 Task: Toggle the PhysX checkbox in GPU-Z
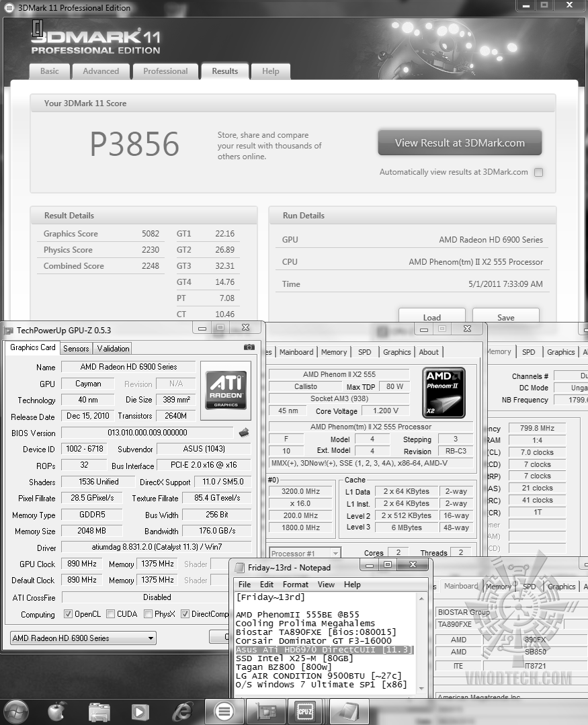click(x=148, y=614)
